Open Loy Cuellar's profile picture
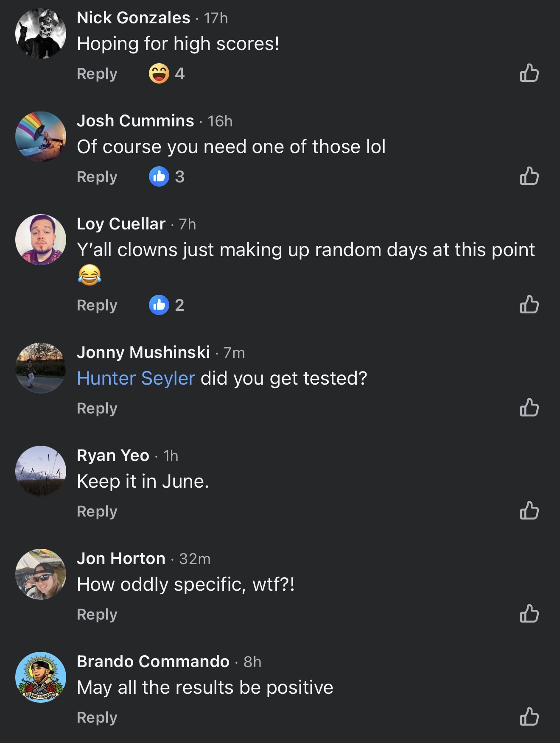This screenshot has height=743, width=560. (x=41, y=240)
